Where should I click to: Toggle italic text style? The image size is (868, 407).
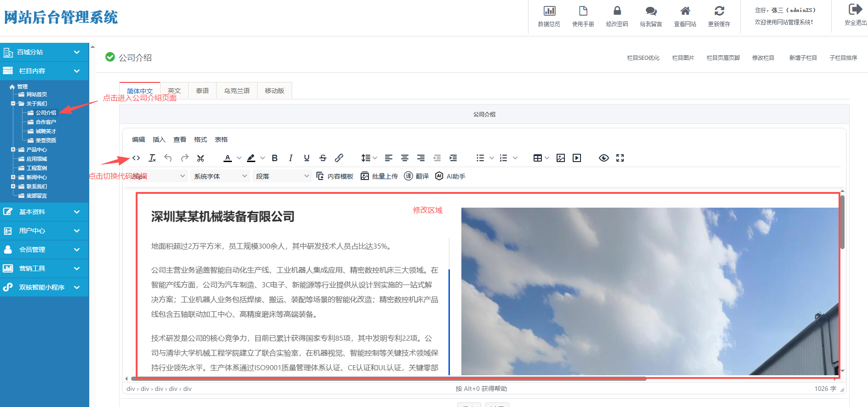click(291, 158)
